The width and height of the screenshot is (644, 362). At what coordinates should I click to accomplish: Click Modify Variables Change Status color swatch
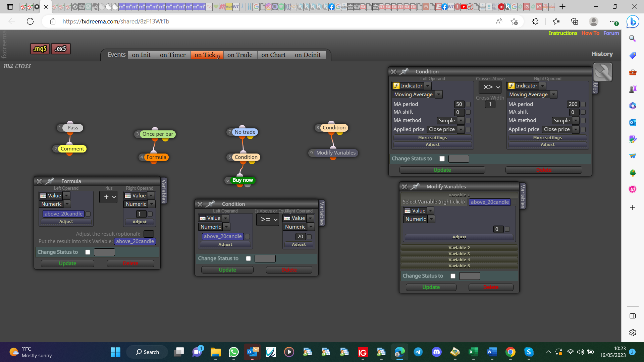click(x=470, y=276)
